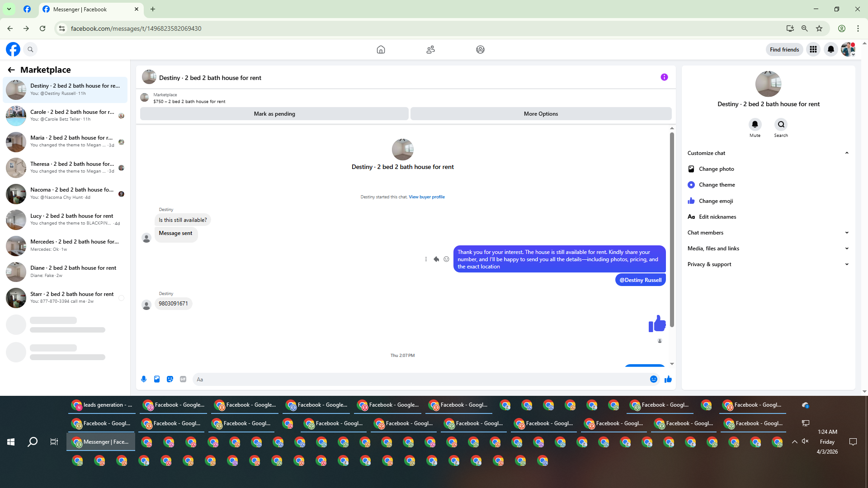Mute this conversation
The height and width of the screenshot is (488, 868).
point(755,124)
